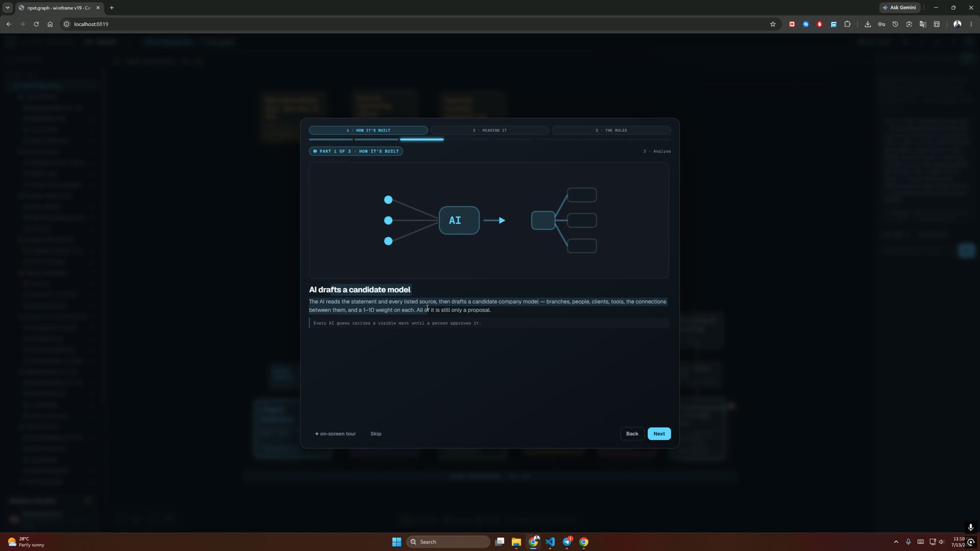
Task: Click the Back button in the tour
Action: tap(632, 434)
